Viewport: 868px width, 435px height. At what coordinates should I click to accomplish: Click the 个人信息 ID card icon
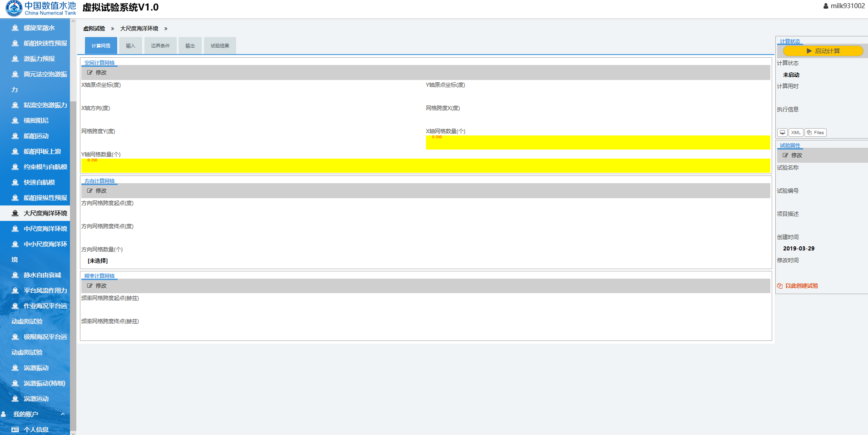click(15, 430)
